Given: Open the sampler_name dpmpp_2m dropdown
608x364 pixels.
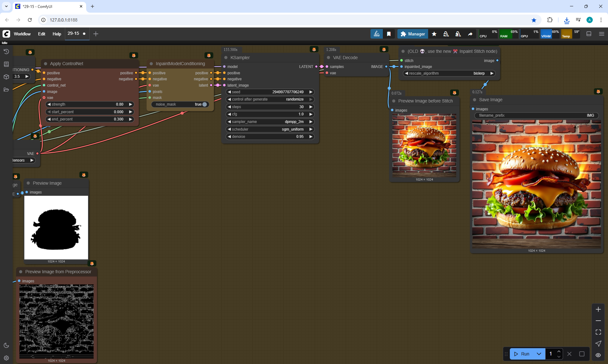Looking at the screenshot, I should (x=270, y=122).
